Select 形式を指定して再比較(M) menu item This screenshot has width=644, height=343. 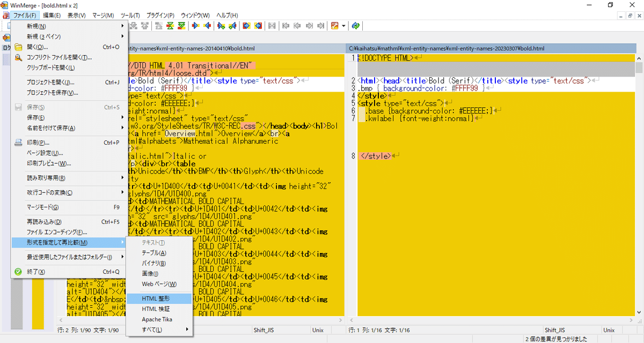[69, 243]
